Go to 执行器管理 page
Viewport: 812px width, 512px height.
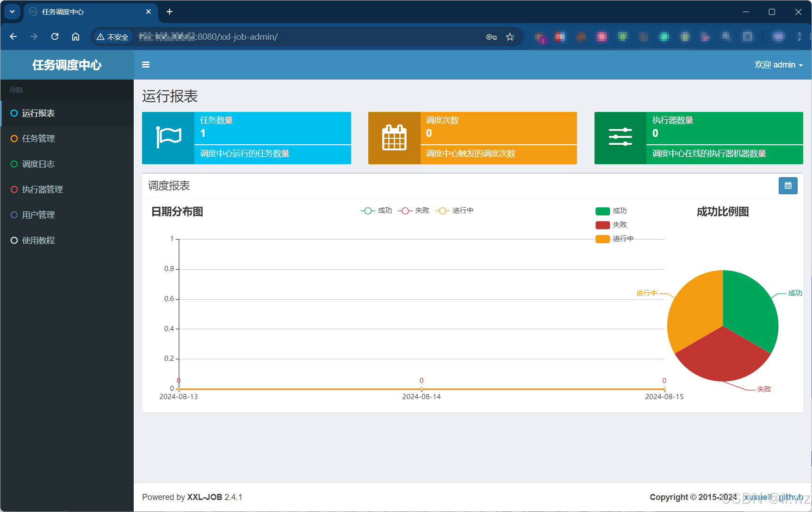[42, 190]
